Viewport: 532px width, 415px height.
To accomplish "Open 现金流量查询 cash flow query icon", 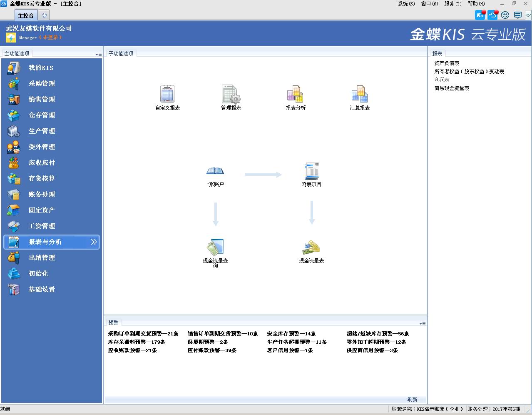I will 215,247.
